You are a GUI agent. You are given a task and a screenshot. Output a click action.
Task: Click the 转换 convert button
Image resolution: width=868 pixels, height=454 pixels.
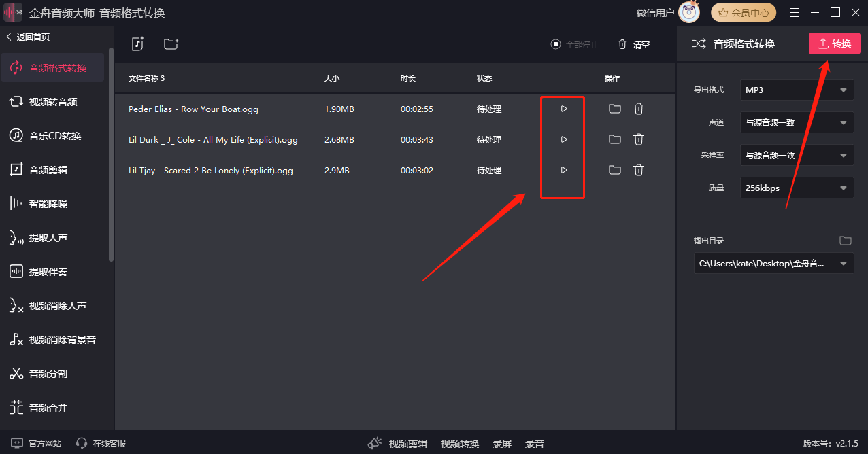coord(834,43)
